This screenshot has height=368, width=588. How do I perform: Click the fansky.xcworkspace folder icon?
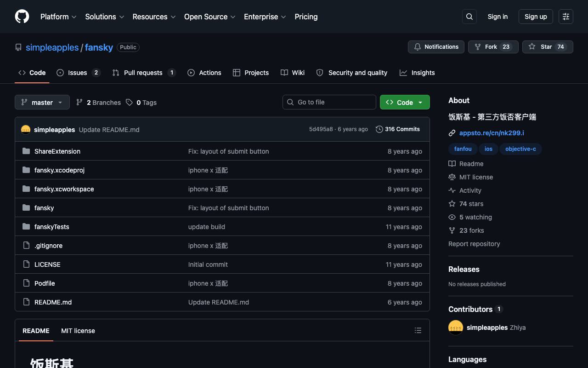(26, 189)
